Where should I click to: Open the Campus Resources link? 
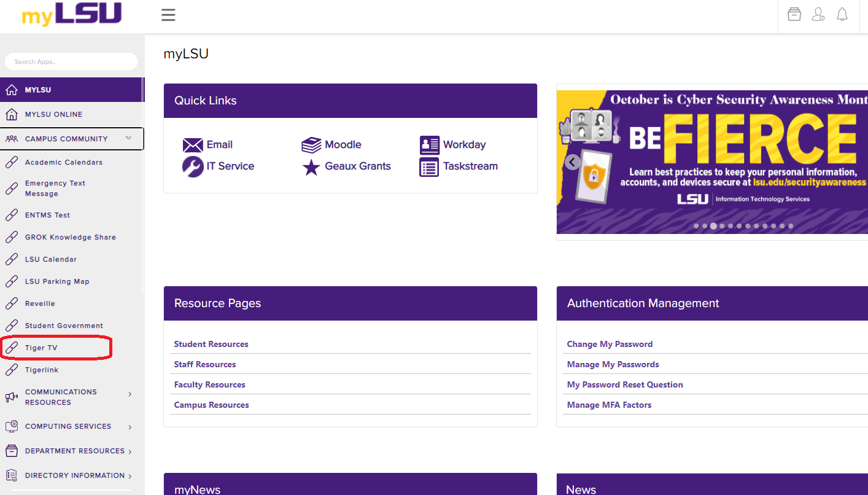coord(212,405)
